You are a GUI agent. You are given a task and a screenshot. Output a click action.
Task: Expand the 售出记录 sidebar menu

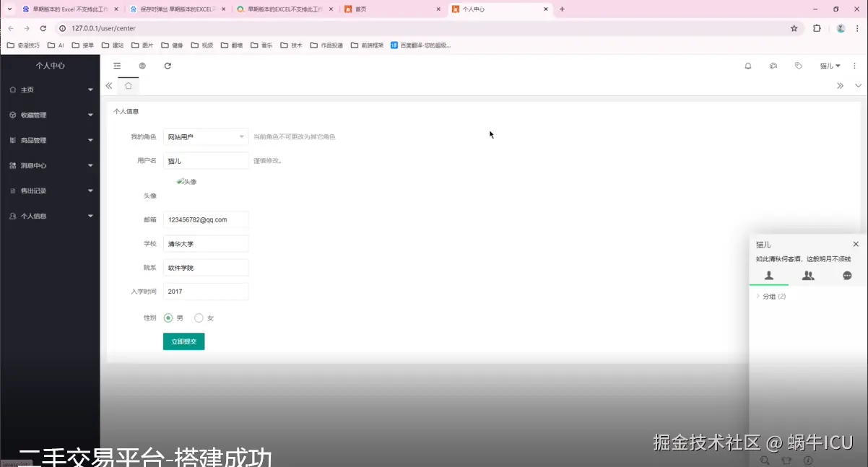point(50,191)
